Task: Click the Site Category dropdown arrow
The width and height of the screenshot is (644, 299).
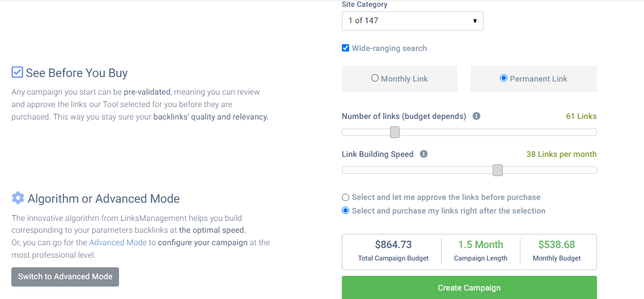Action: point(475,21)
